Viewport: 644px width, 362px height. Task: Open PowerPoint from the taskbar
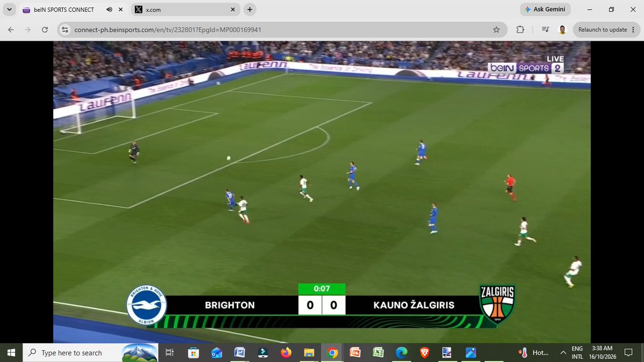(355, 352)
